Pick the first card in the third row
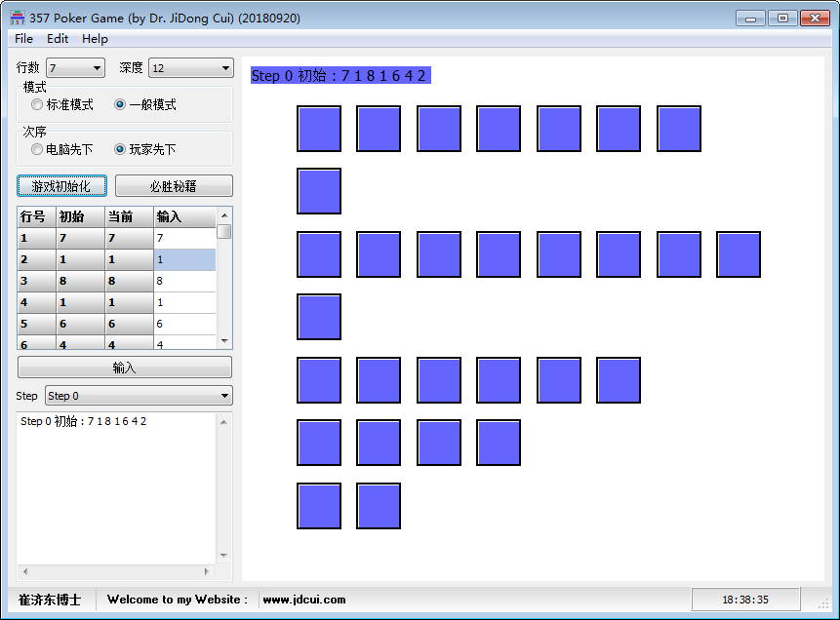Screen dimensions: 840x620 (319, 254)
